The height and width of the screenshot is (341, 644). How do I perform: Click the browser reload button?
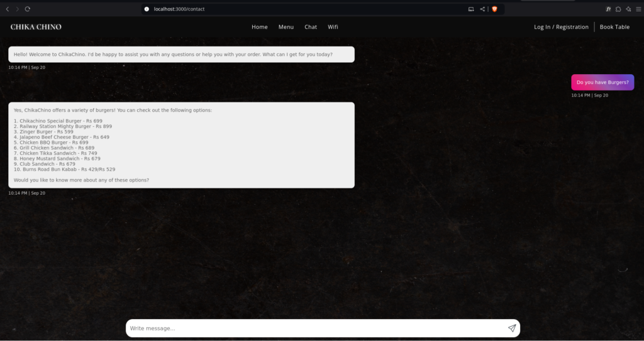click(x=27, y=9)
